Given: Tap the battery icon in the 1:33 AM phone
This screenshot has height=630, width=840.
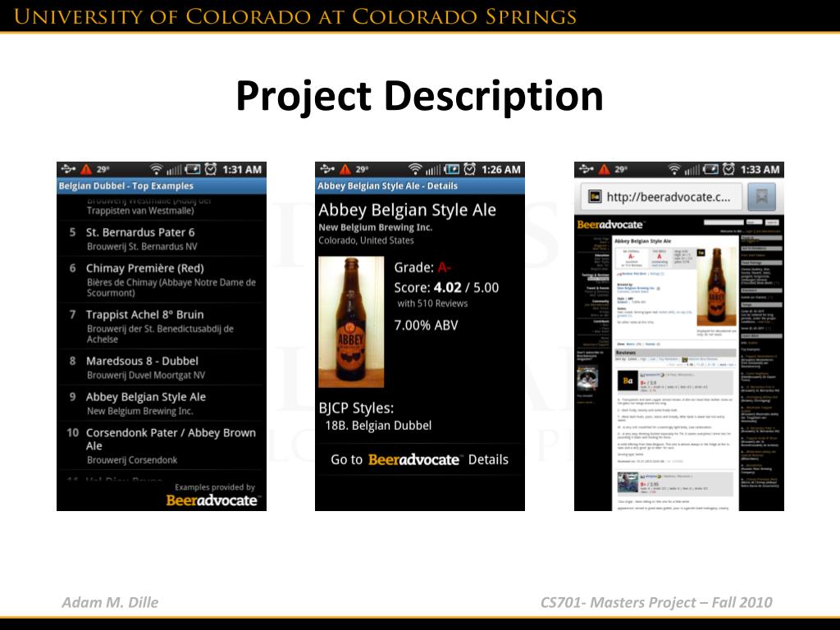Looking at the screenshot, I should (711, 170).
